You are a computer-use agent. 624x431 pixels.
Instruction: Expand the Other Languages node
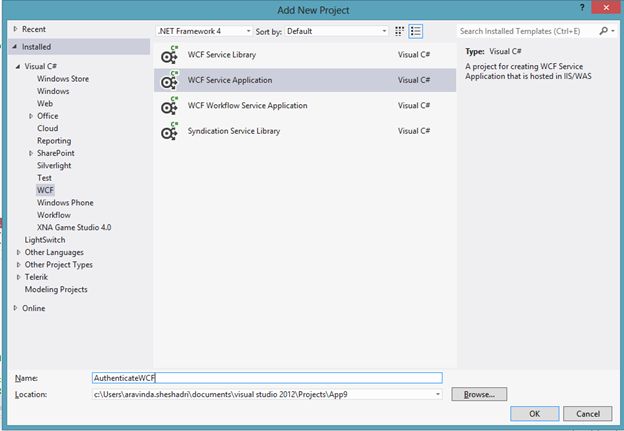click(x=18, y=252)
